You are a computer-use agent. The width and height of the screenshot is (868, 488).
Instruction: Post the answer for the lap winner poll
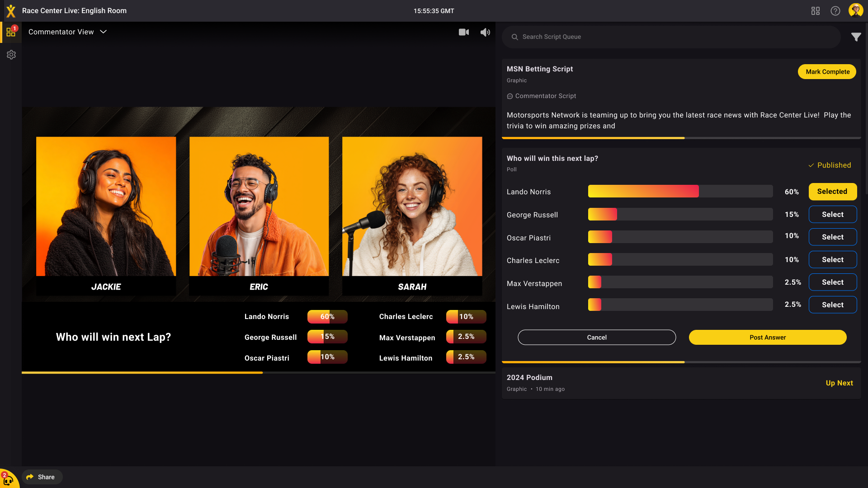click(767, 337)
